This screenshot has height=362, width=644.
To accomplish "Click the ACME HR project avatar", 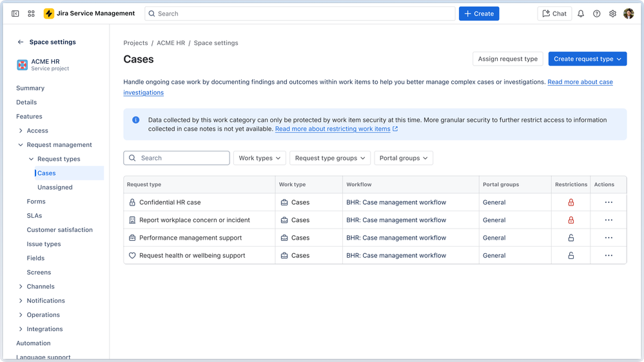I will (22, 65).
